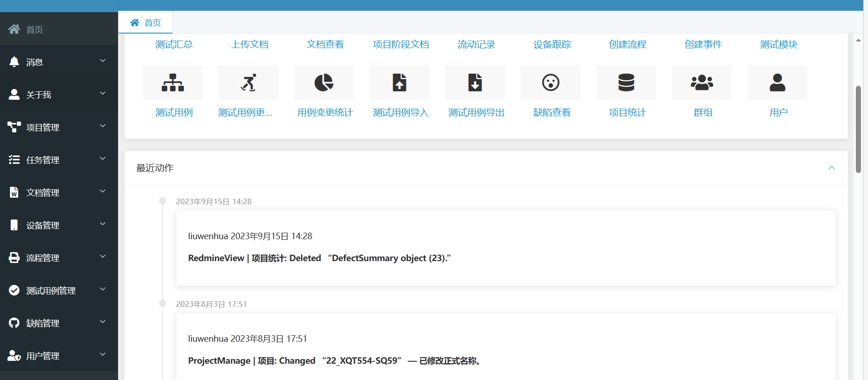Click the 项目管理 diagram icon
Image resolution: width=868 pixels, height=380 pixels.
pos(14,127)
